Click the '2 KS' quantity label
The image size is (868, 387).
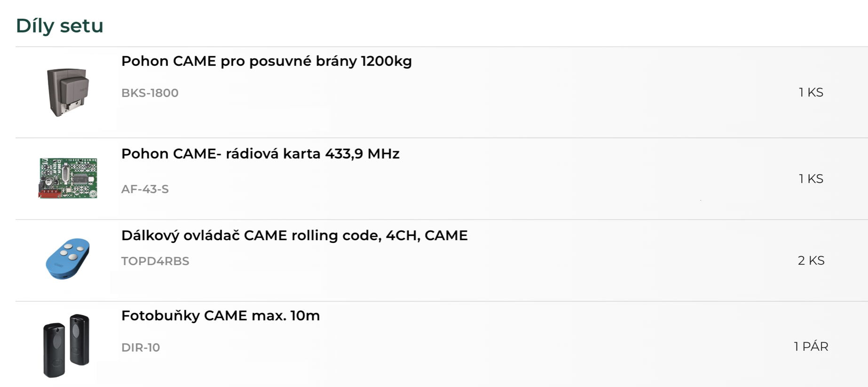coord(811,260)
